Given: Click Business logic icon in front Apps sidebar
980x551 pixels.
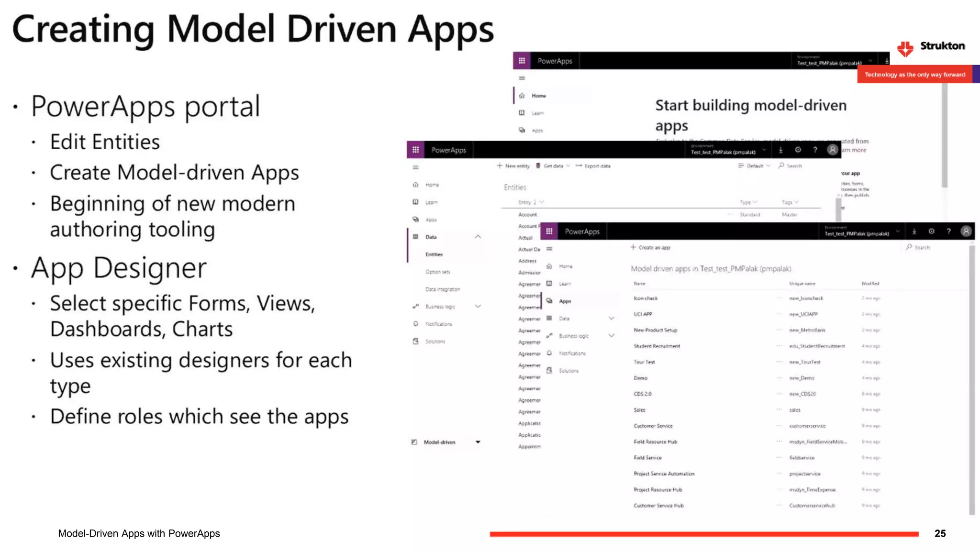Looking at the screenshot, I should pyautogui.click(x=549, y=336).
